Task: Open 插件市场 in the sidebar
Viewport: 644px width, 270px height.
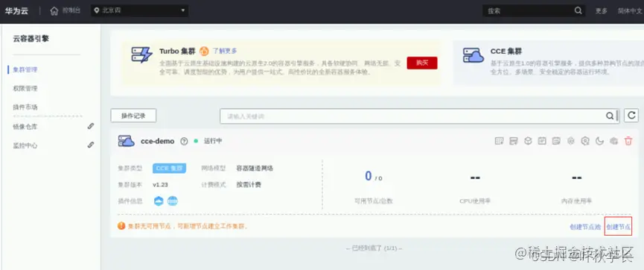Action: coord(25,107)
